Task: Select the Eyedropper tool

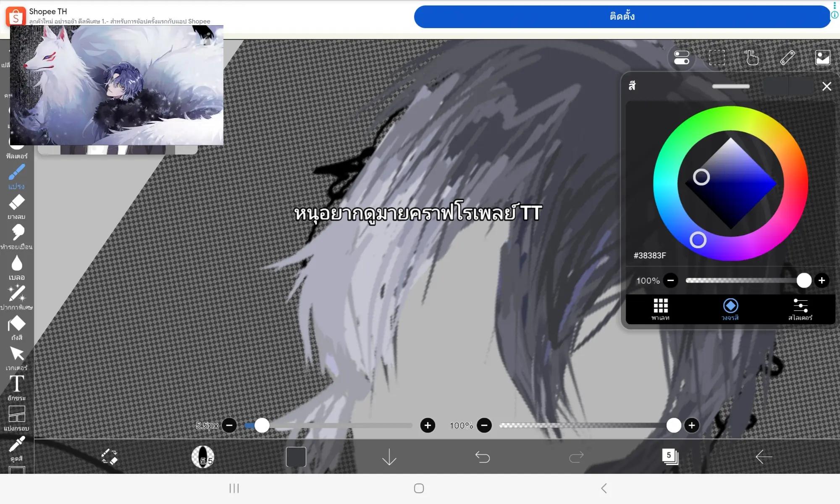Action: pyautogui.click(x=17, y=449)
